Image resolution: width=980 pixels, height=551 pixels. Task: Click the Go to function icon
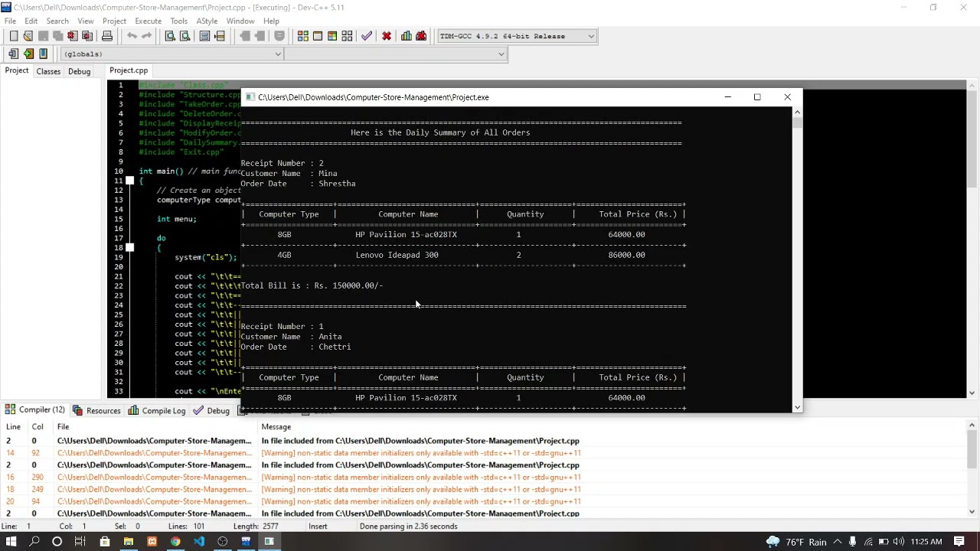tap(205, 36)
